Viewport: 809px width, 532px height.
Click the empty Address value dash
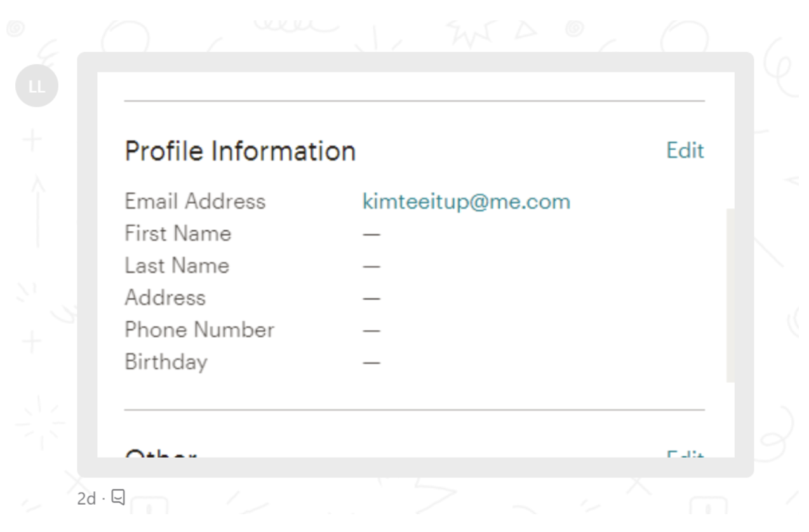(x=371, y=298)
